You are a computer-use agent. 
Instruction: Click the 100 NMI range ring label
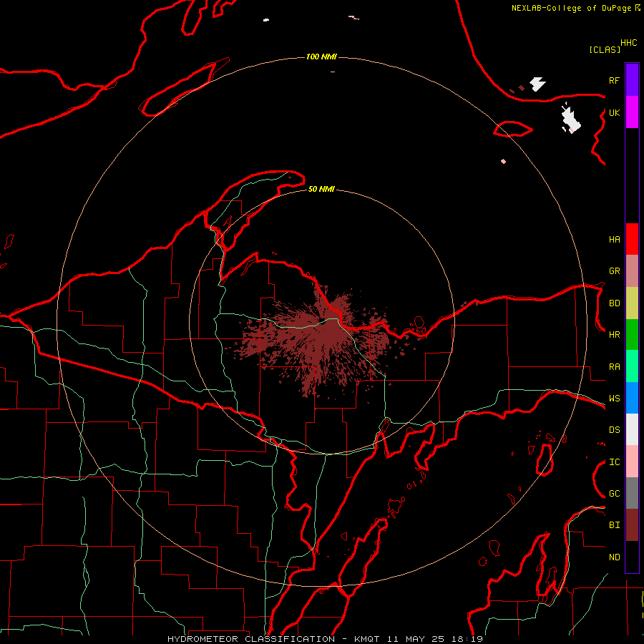[x=321, y=57]
